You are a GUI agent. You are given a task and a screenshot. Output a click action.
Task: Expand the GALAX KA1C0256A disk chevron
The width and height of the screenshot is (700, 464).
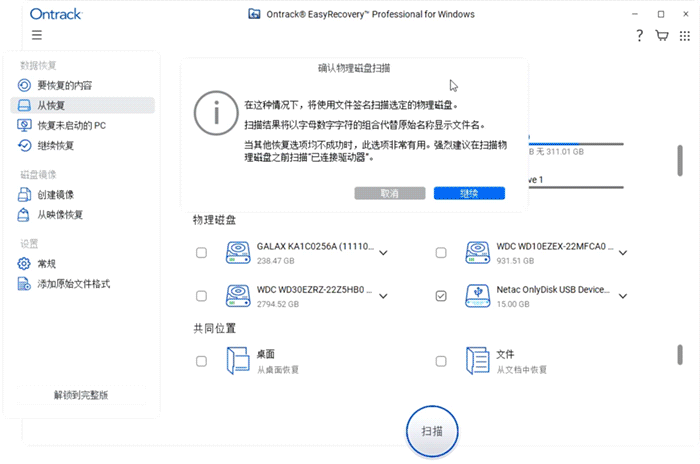coord(383,253)
